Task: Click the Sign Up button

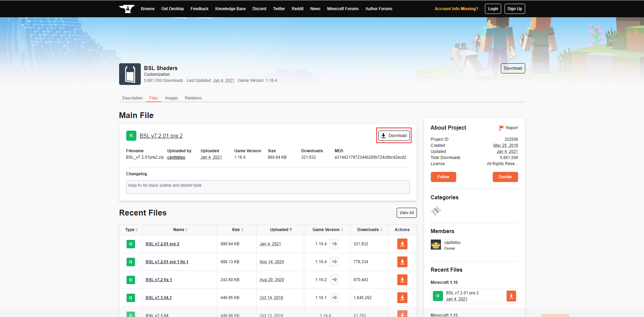Action: click(515, 9)
